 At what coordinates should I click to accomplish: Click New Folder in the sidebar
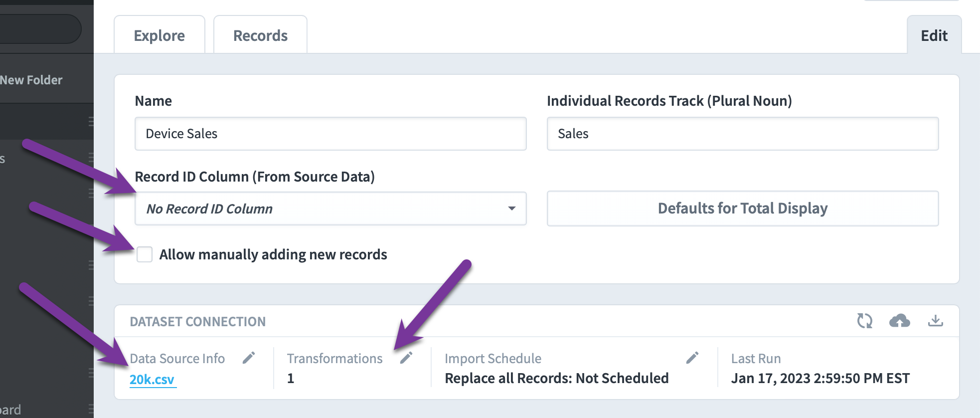[x=31, y=80]
